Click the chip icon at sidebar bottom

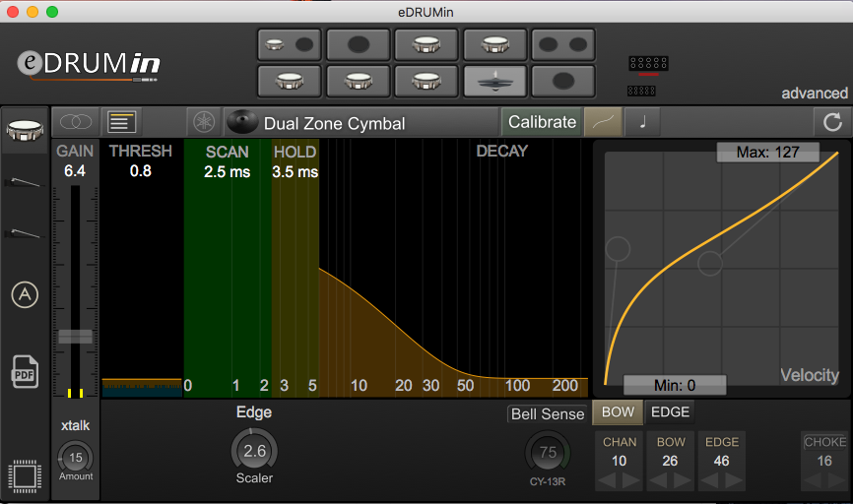25,476
